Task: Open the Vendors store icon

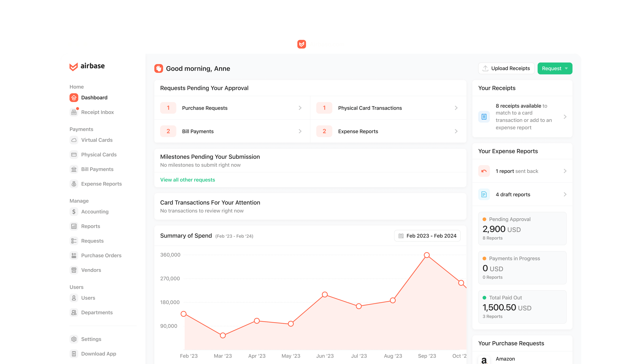Action: tap(74, 270)
